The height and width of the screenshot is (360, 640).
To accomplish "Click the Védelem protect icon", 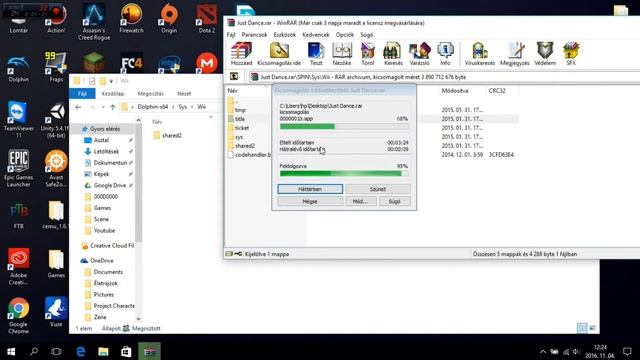I will pos(545,54).
